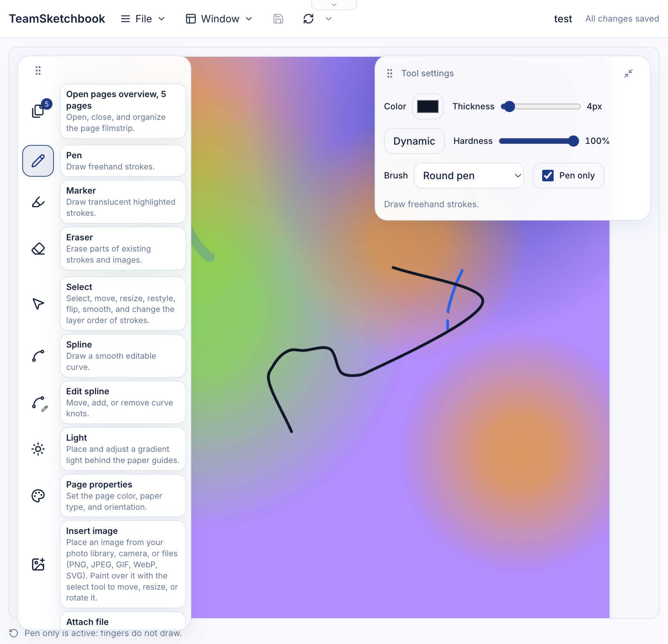This screenshot has width=668, height=644.
Task: Open the Round pen brush dropdown
Action: coord(469,176)
